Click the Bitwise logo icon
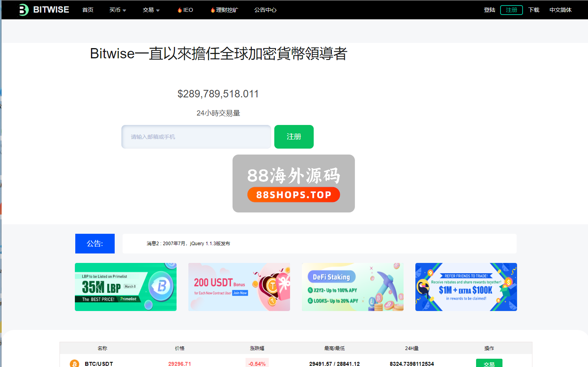Image resolution: width=588 pixels, height=367 pixels. point(24,10)
